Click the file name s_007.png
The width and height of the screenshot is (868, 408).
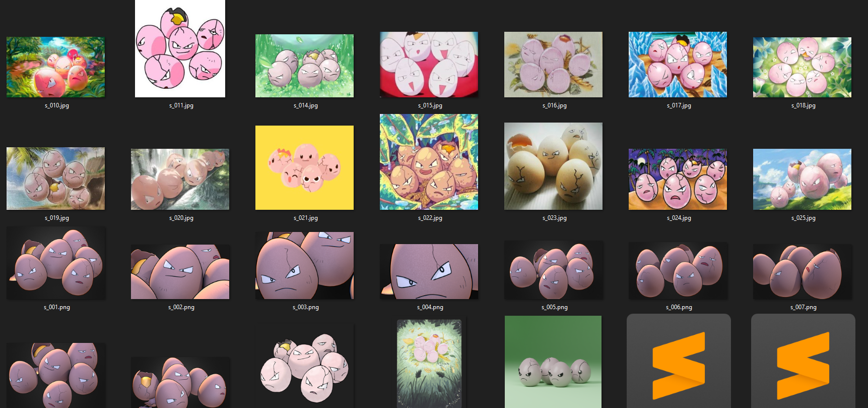tap(804, 307)
